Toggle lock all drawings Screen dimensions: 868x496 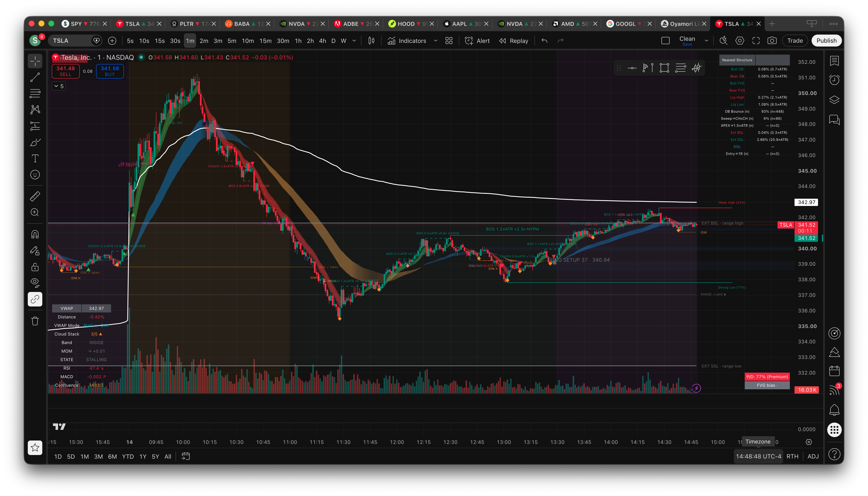(x=35, y=267)
